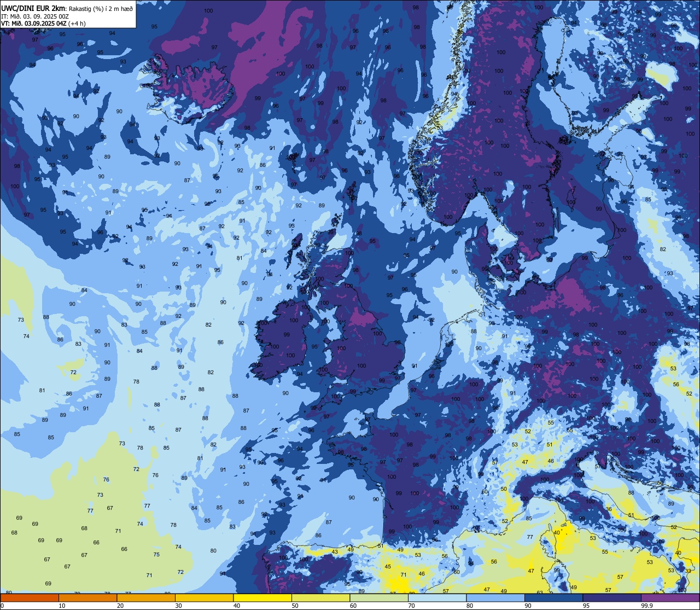Click the 30–40% golden legend swatch
The image size is (700, 610).
204,597
